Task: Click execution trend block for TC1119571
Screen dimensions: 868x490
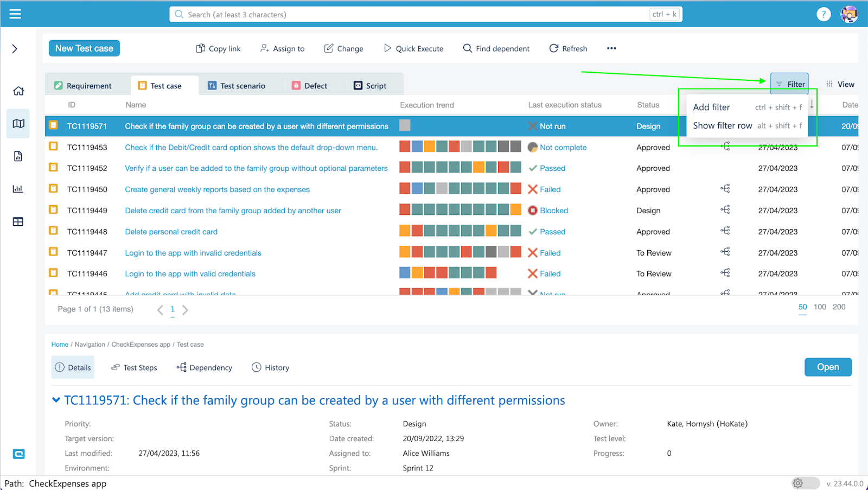Action: pyautogui.click(x=405, y=126)
